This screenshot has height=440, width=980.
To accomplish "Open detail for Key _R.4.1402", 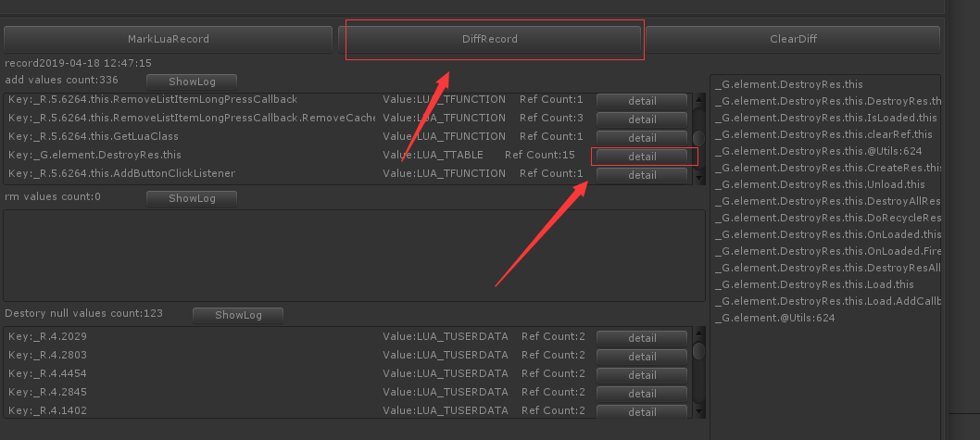I will 642,412.
